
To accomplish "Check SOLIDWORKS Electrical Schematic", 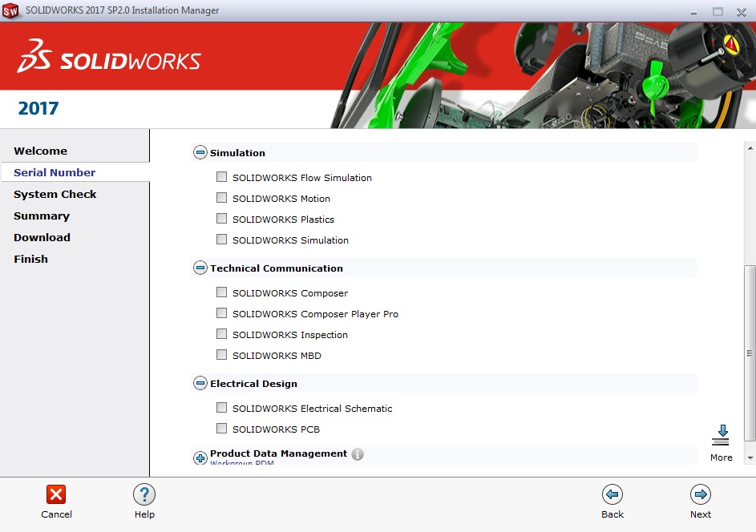I will [222, 408].
